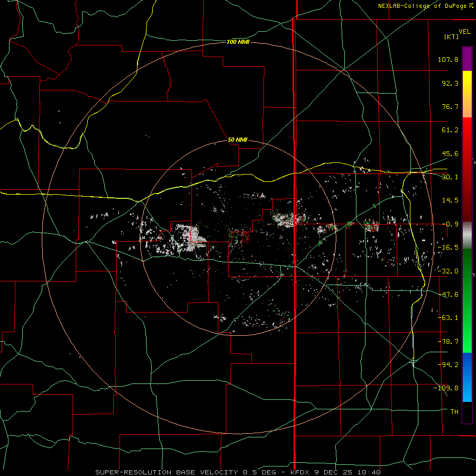This screenshot has height=476, width=476.
Task: Click the -0.9 legend value
Action: click(450, 224)
